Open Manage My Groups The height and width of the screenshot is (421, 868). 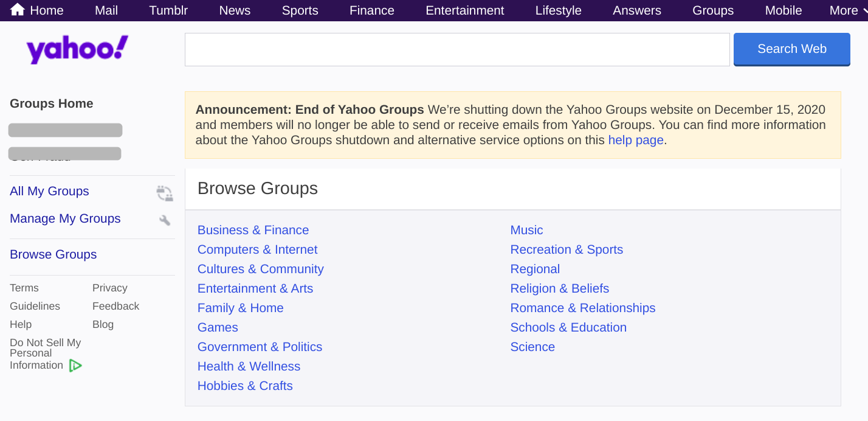tap(65, 218)
